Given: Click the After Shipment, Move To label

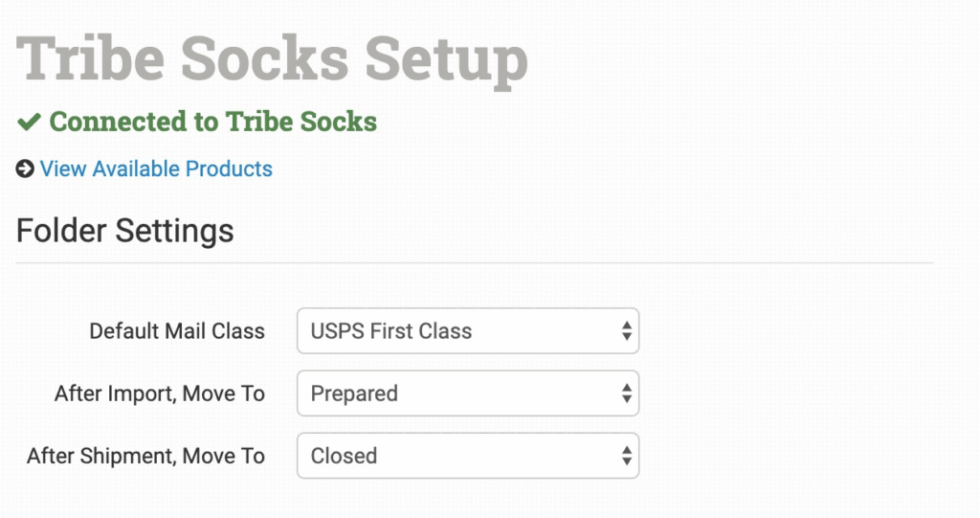Looking at the screenshot, I should pos(145,456).
